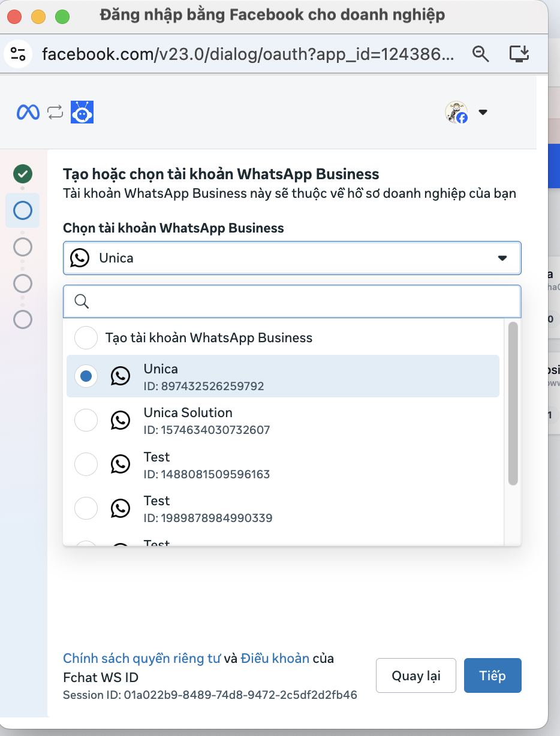Screen dimensions: 560x736
Task: Click the ID: 1488081509596163 text
Action: (x=207, y=474)
